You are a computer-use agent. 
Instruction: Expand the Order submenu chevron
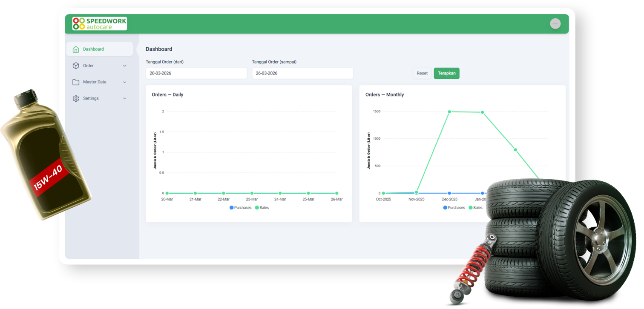point(125,66)
